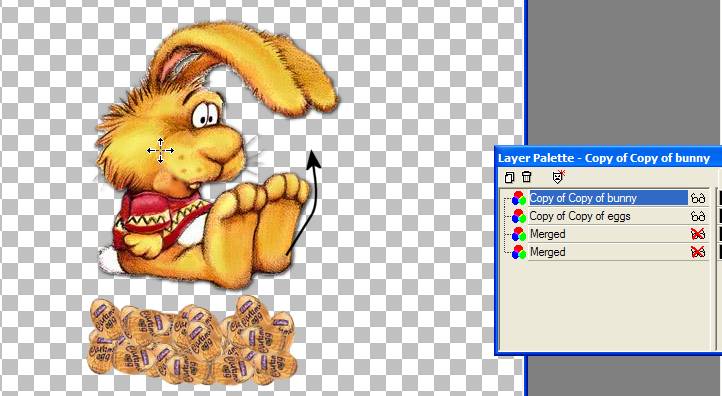Select the upper Merged layer name
Screen dimensions: 722x396
tap(547, 234)
